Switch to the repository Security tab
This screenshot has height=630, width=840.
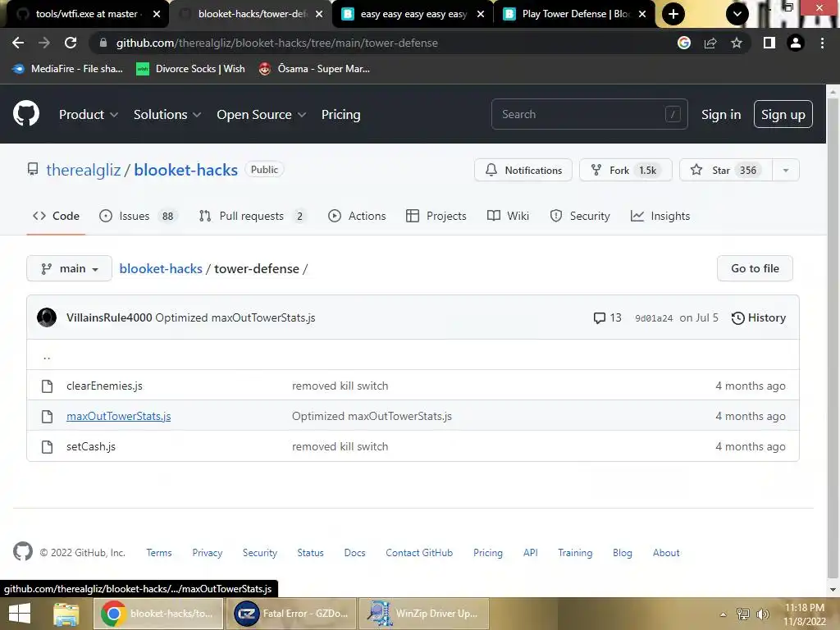click(x=580, y=216)
